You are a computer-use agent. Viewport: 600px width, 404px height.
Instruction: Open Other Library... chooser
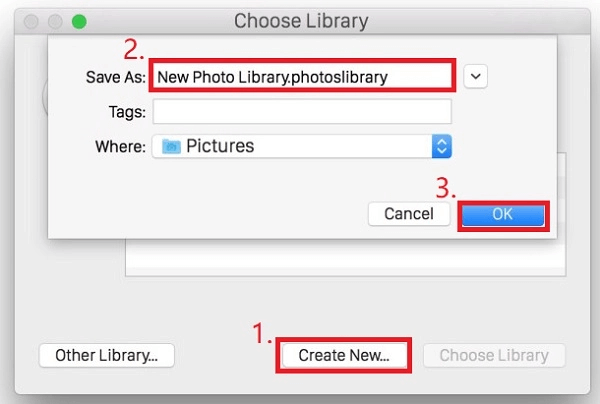coord(107,355)
